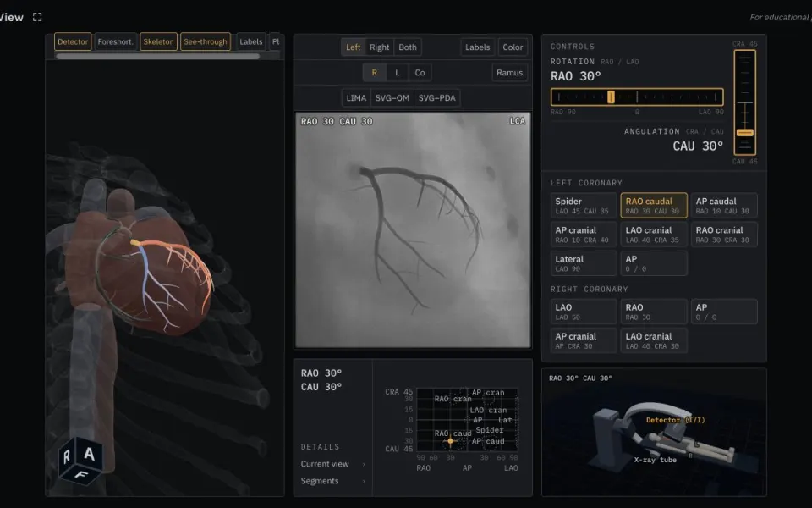The image size is (812, 508).
Task: Choose the LAO cranial LAO 40 CRA 30 preset
Action: [x=654, y=340]
